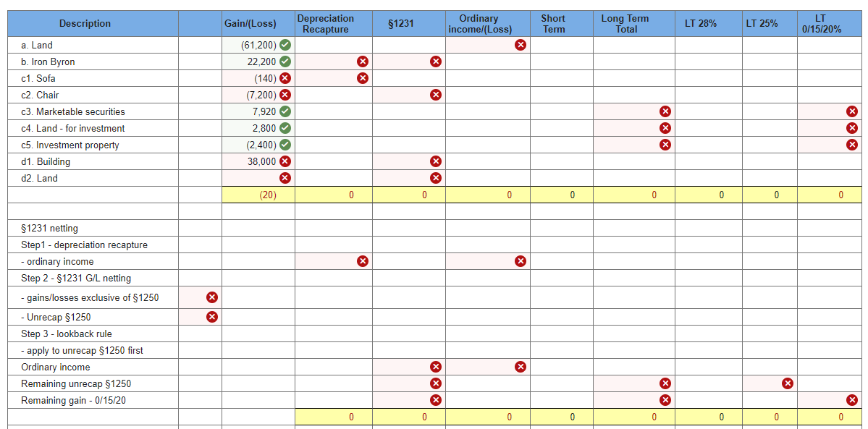Click red X in Sofa Depreciation Recapture cell
The height and width of the screenshot is (429, 868).
(x=363, y=78)
